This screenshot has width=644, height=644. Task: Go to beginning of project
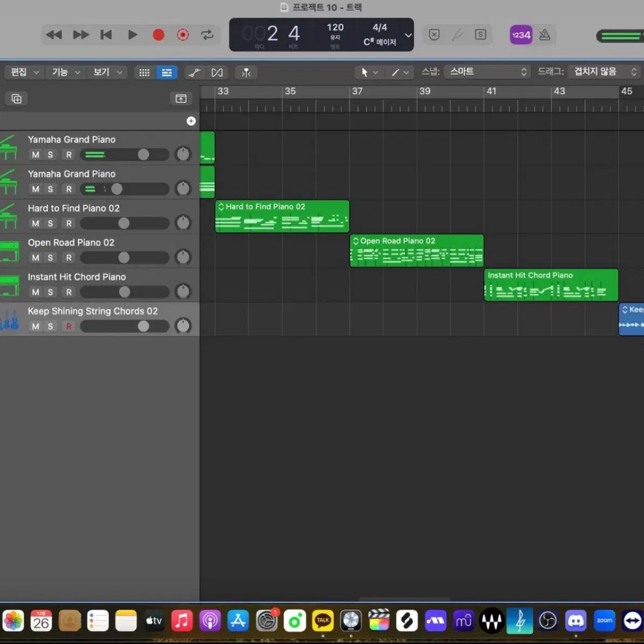[106, 35]
